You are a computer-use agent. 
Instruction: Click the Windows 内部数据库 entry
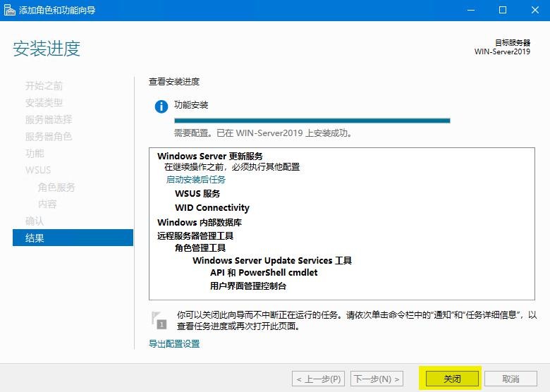pyautogui.click(x=199, y=222)
